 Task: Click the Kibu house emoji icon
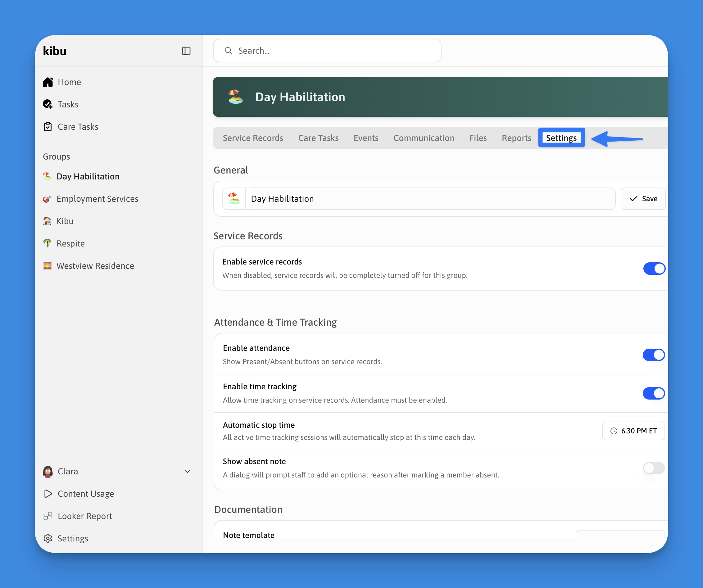coord(47,221)
